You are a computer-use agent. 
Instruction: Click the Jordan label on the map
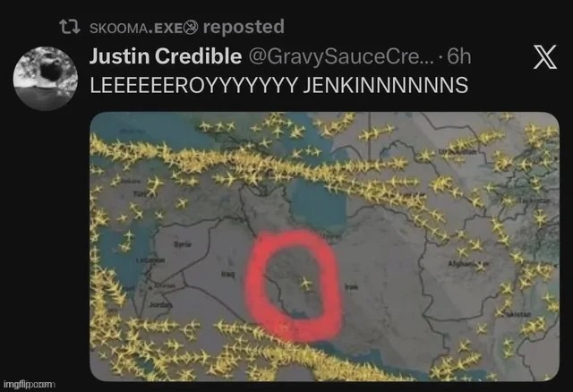click(x=160, y=304)
